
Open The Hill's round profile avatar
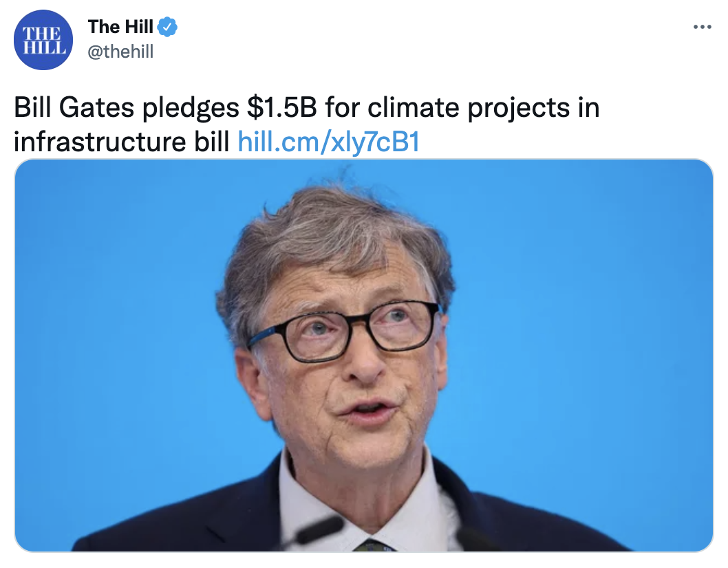(43, 40)
